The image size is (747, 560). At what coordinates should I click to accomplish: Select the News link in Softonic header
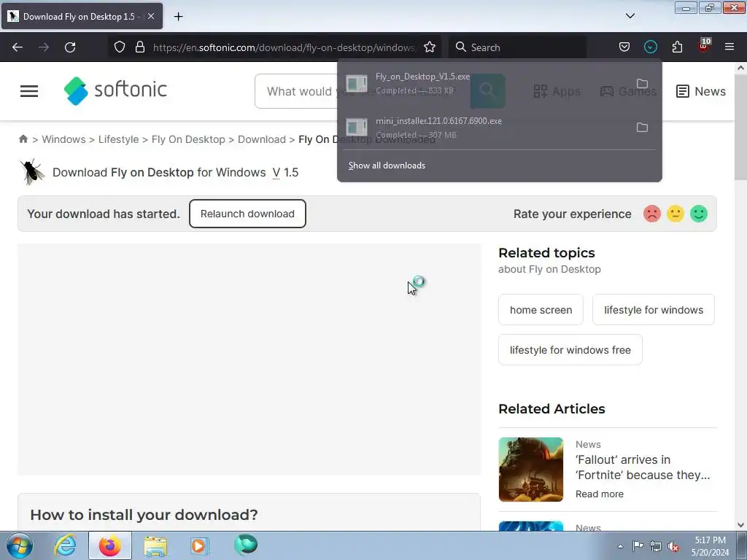click(x=701, y=91)
